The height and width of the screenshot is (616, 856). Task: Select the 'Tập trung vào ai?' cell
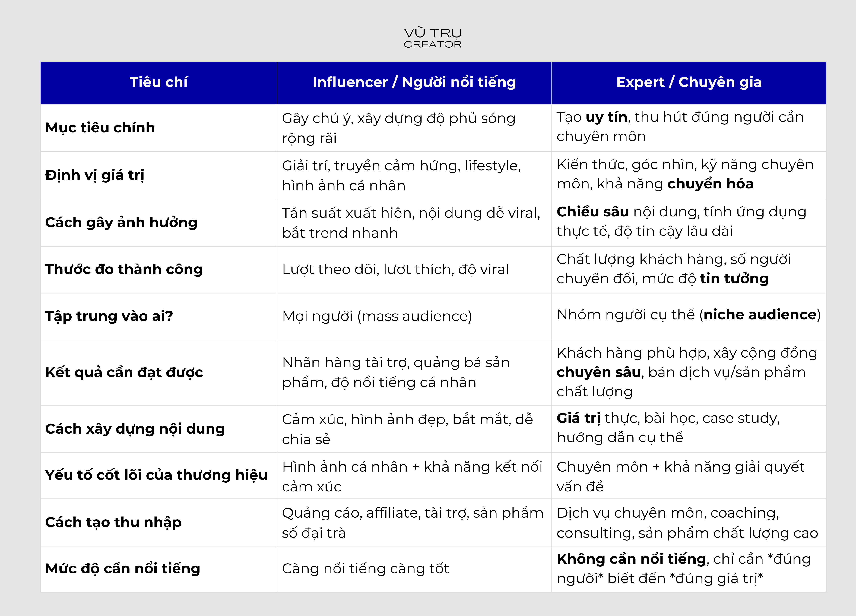109,316
